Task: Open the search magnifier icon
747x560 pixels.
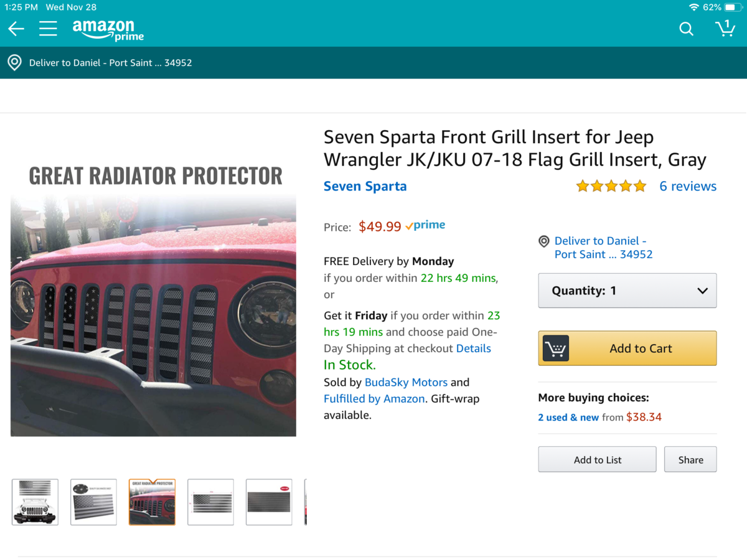Action: (x=686, y=29)
